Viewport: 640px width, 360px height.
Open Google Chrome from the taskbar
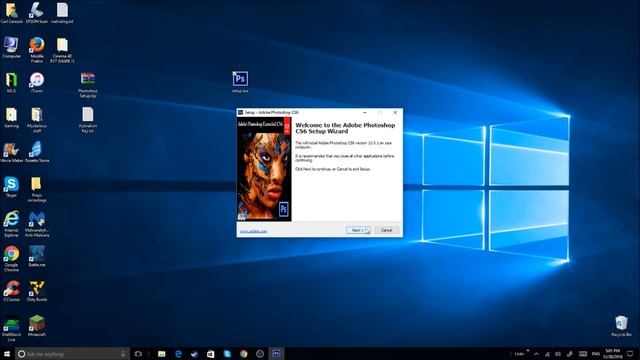(x=244, y=354)
